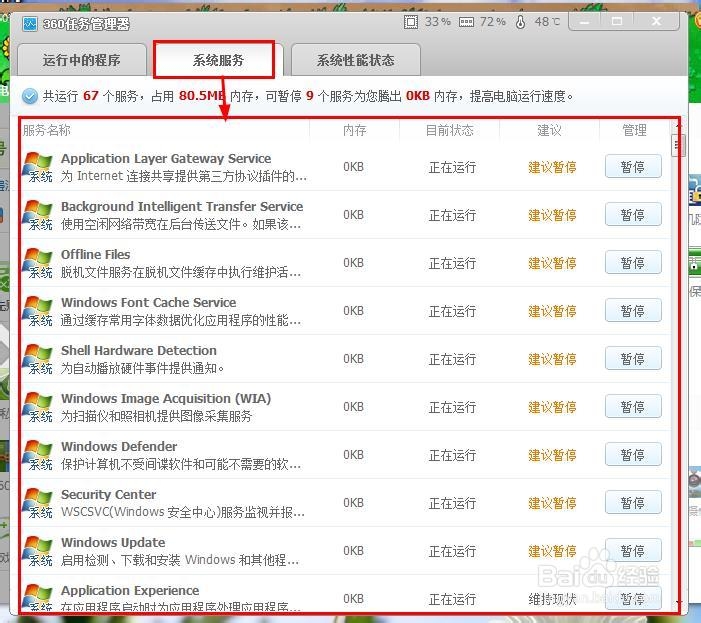Click 0KB memory value of Security Center
Image resolution: width=701 pixels, height=623 pixels.
353,503
